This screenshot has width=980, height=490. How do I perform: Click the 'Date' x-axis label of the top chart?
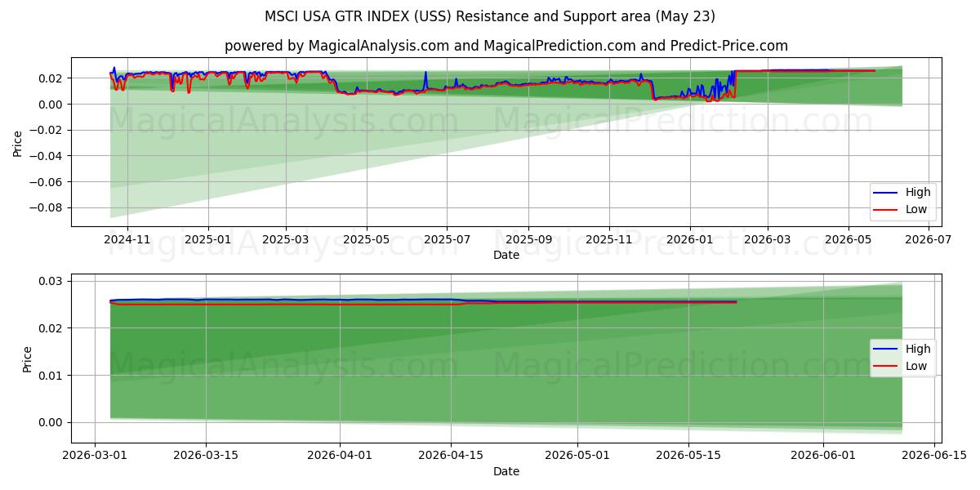(x=506, y=256)
